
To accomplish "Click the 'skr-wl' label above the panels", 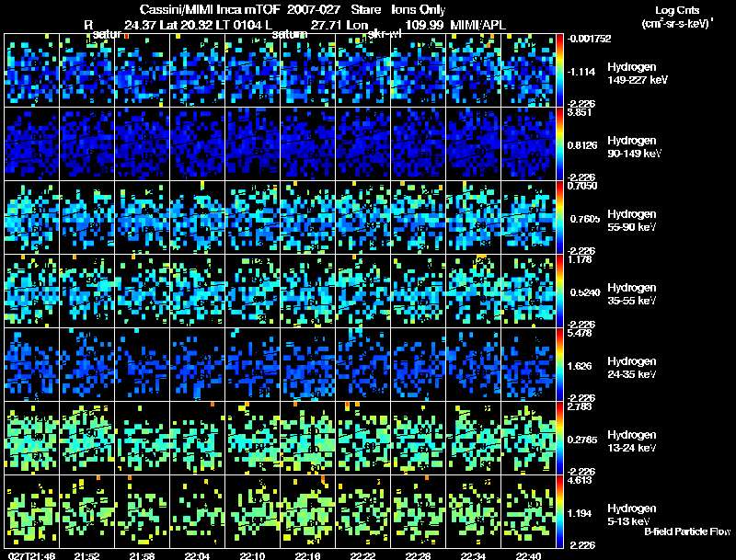I will (385, 34).
